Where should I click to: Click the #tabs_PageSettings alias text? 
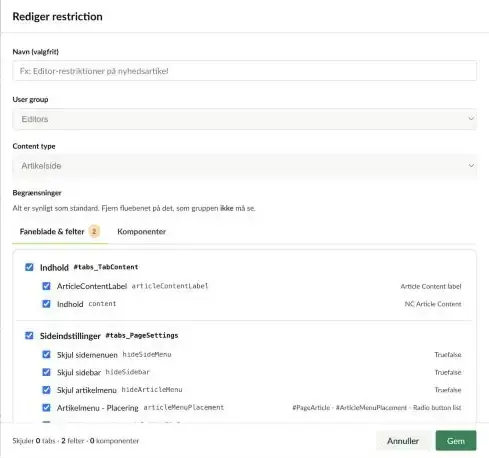(x=142, y=335)
